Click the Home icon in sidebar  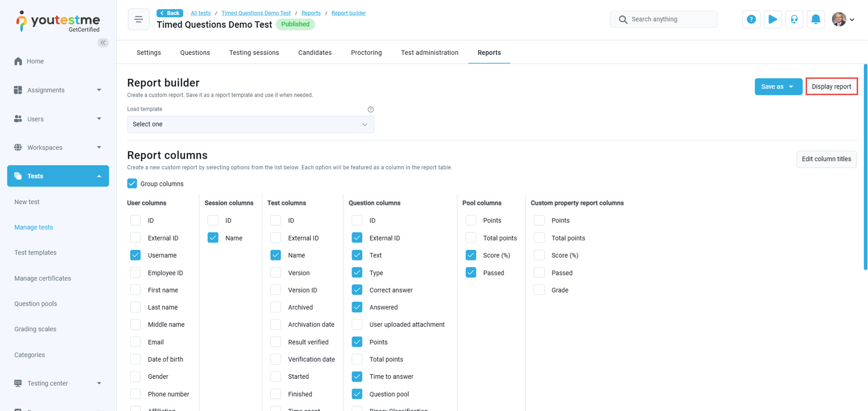click(x=18, y=61)
